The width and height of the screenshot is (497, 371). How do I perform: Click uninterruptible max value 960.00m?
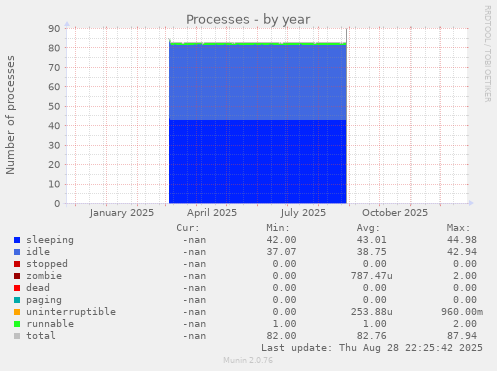(462, 312)
